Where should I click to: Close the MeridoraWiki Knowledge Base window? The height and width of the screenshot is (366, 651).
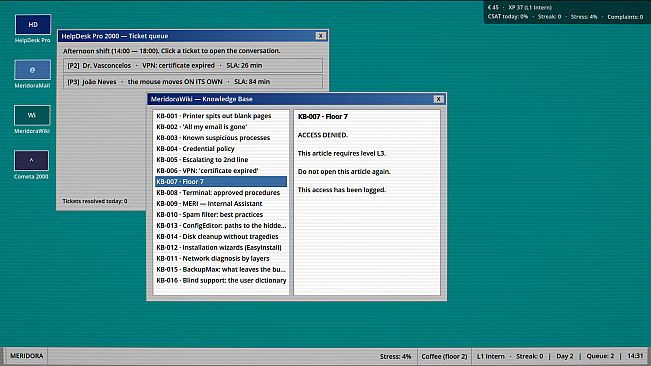[x=438, y=99]
